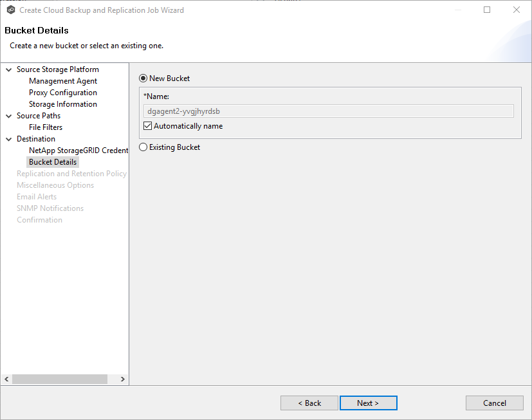Collapse the Source Storage Platform section
Viewport: 532px width, 420px height.
point(8,69)
